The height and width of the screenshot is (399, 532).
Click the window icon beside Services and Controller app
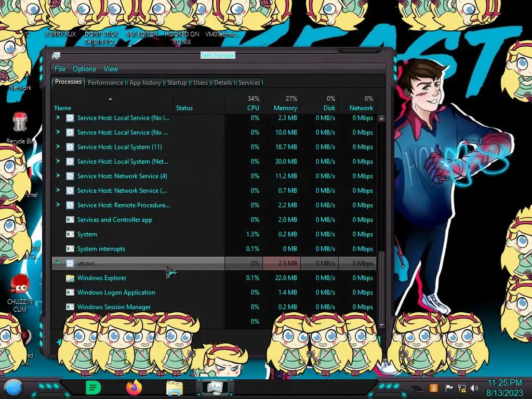click(x=70, y=220)
